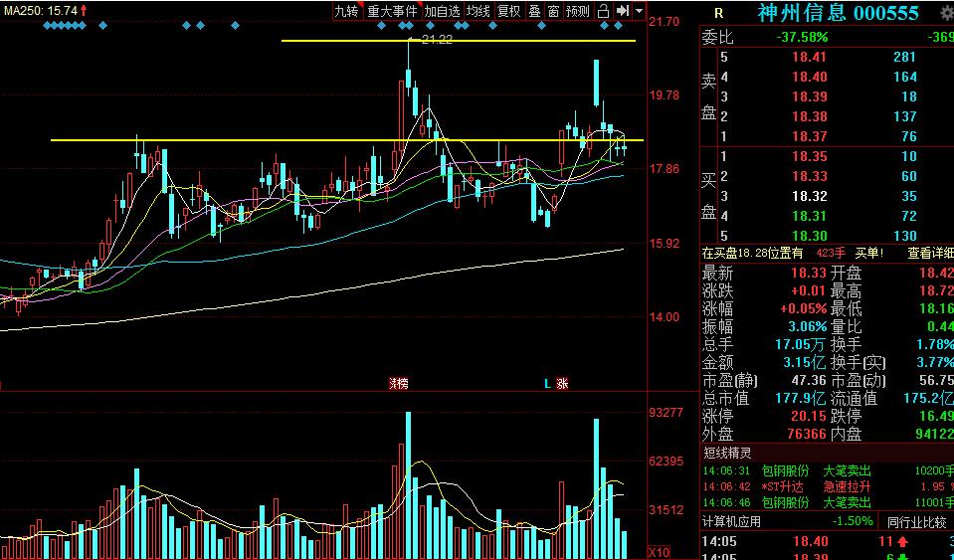Open the 九转 indicator option
Screen dimensions: 954x560
pos(346,11)
